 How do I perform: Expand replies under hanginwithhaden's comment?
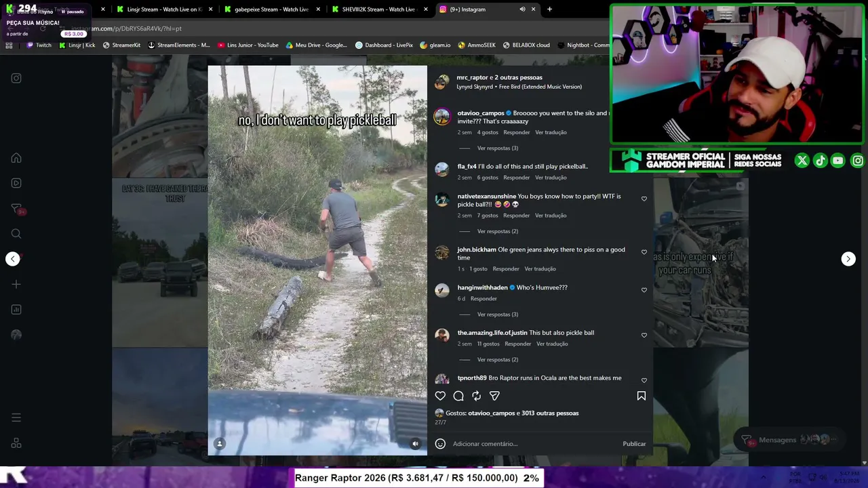(497, 314)
